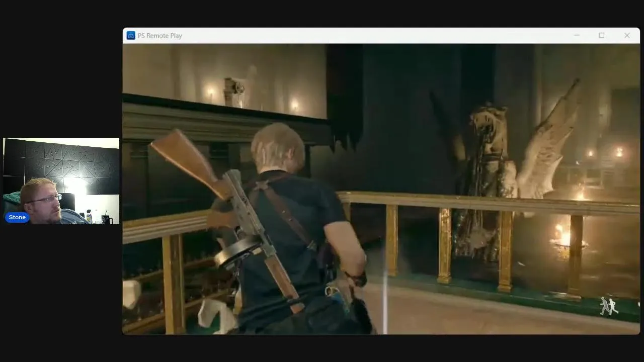Select the Stone webcam video thumbnail
Image resolution: width=644 pixels, height=362 pixels.
pyautogui.click(x=61, y=181)
